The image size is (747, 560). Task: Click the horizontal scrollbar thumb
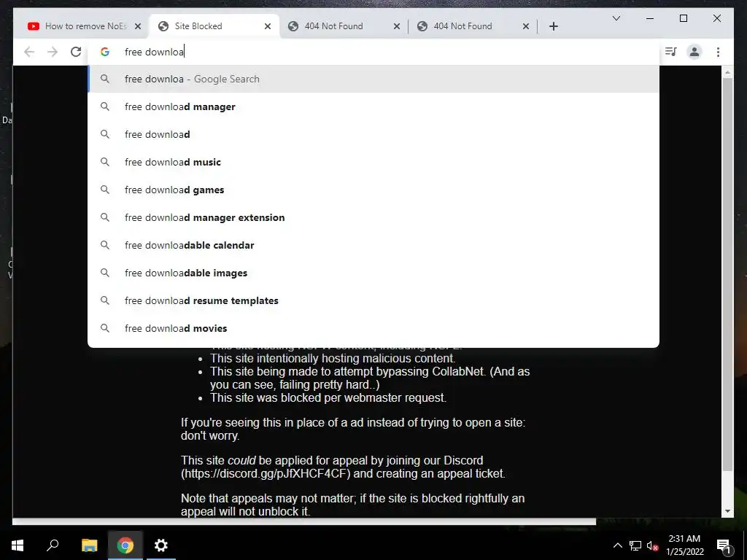[x=304, y=521]
